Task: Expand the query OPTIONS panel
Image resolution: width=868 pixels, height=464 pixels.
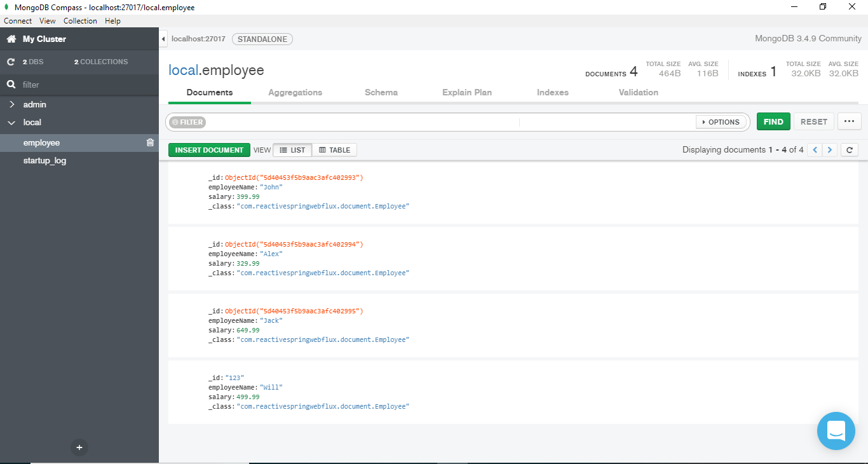Action: point(721,121)
